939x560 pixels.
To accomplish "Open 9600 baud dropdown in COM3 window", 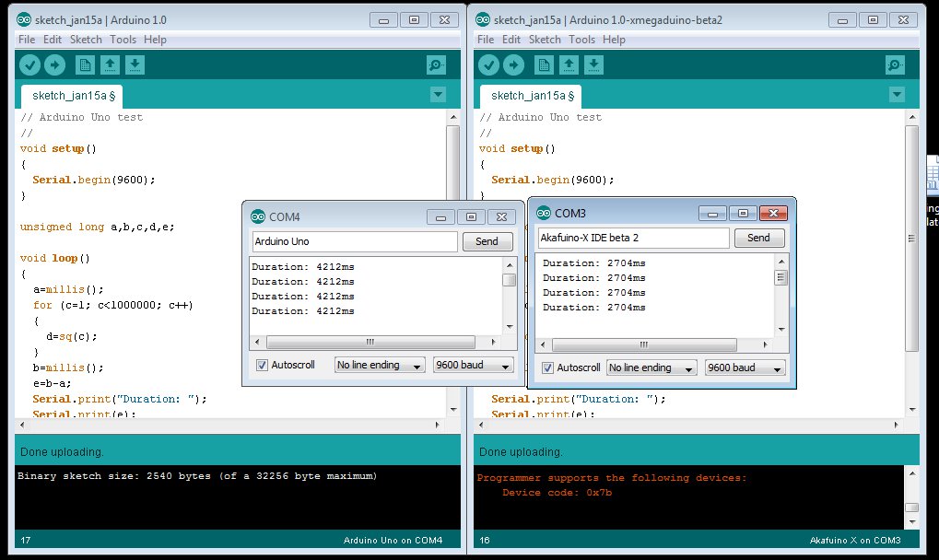I will 745,367.
